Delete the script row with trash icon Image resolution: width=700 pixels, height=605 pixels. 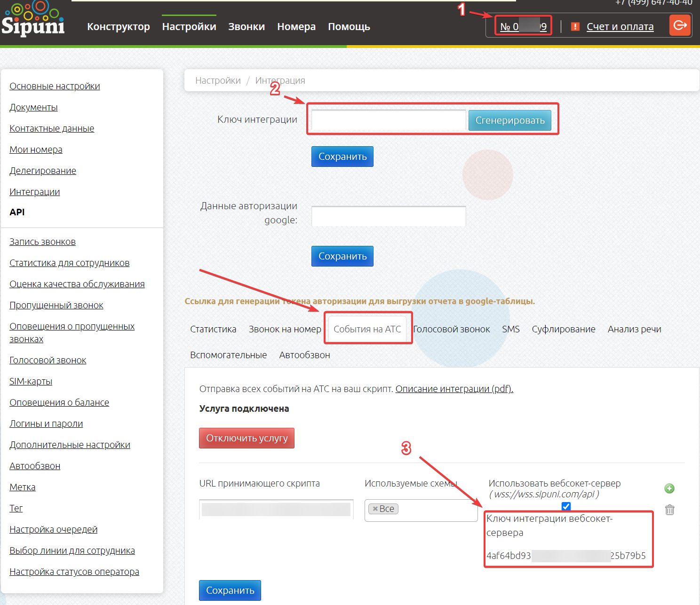(670, 510)
